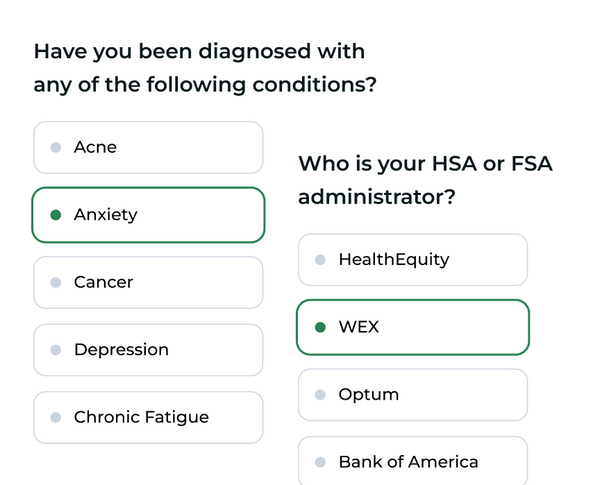Select the Optum radio dot
This screenshot has height=485, width=600.
pos(320,395)
